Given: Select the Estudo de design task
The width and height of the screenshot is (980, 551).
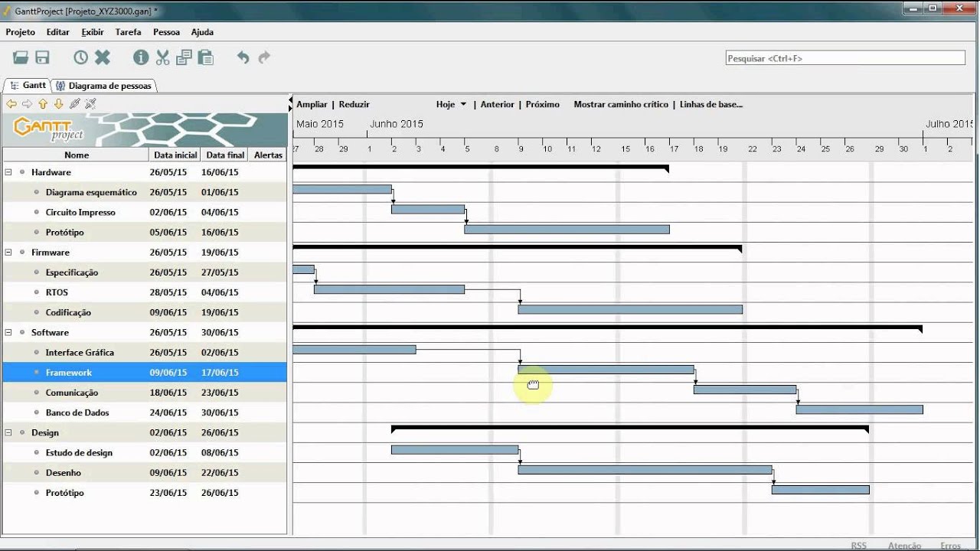Looking at the screenshot, I should (145, 452).
